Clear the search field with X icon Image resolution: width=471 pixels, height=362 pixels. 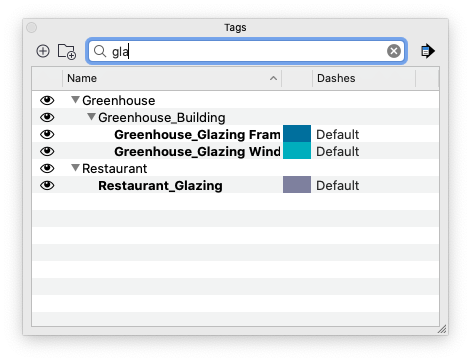pos(394,51)
